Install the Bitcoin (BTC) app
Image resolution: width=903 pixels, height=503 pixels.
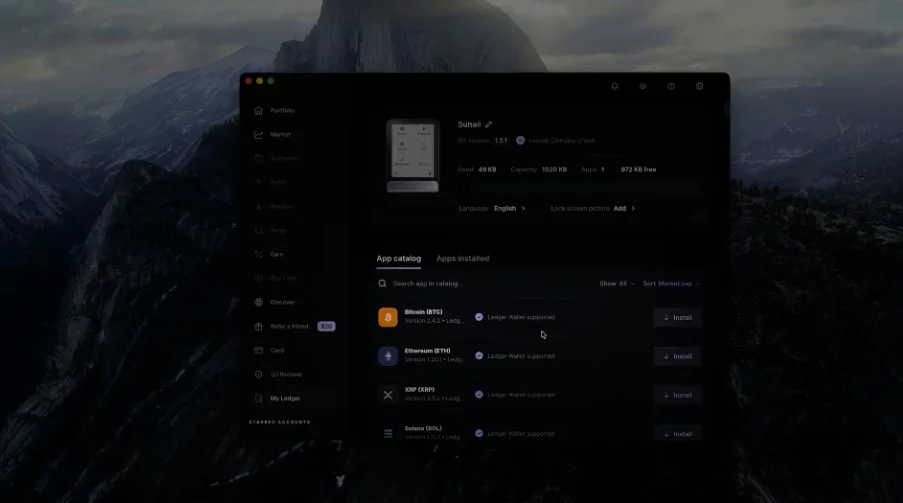677,317
